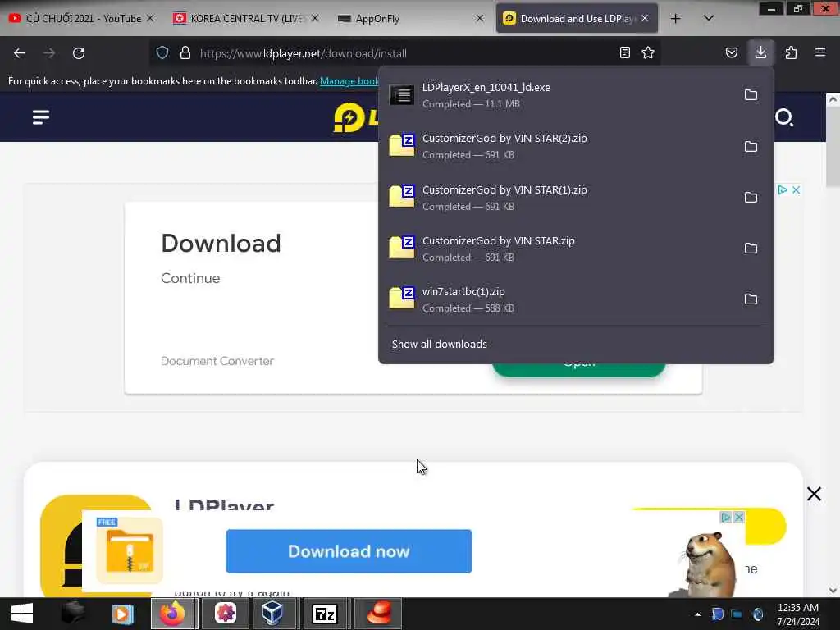Screen dimensions: 840x630
Task: Toggle reader view icon in address bar
Action: (x=624, y=53)
